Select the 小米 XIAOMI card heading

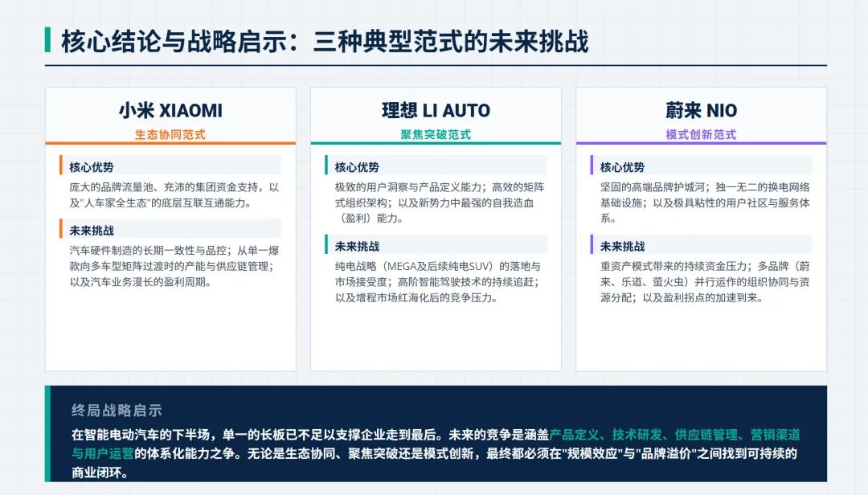[x=170, y=111]
